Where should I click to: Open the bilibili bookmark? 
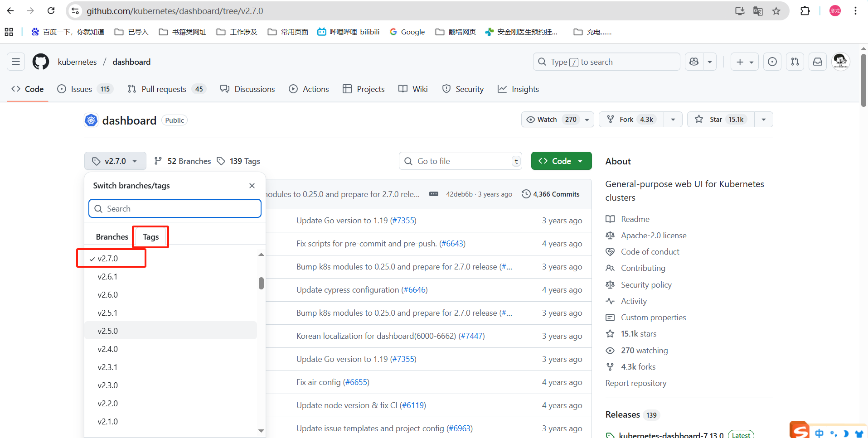click(x=349, y=32)
